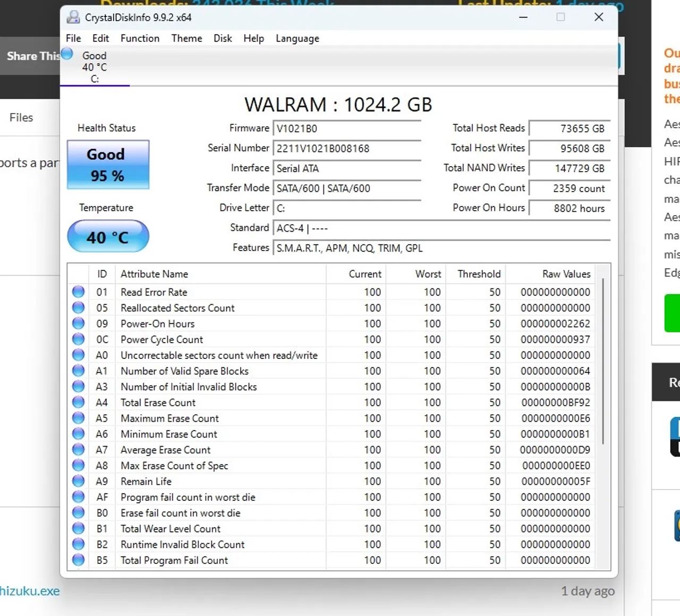The width and height of the screenshot is (680, 616).
Task: Click status orb for Total Program Fail Count
Action: click(x=78, y=560)
